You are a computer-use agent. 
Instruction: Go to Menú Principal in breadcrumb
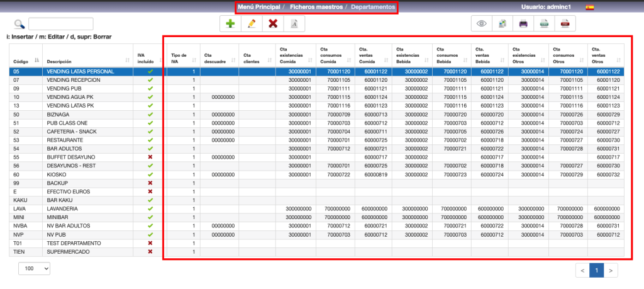[259, 8]
